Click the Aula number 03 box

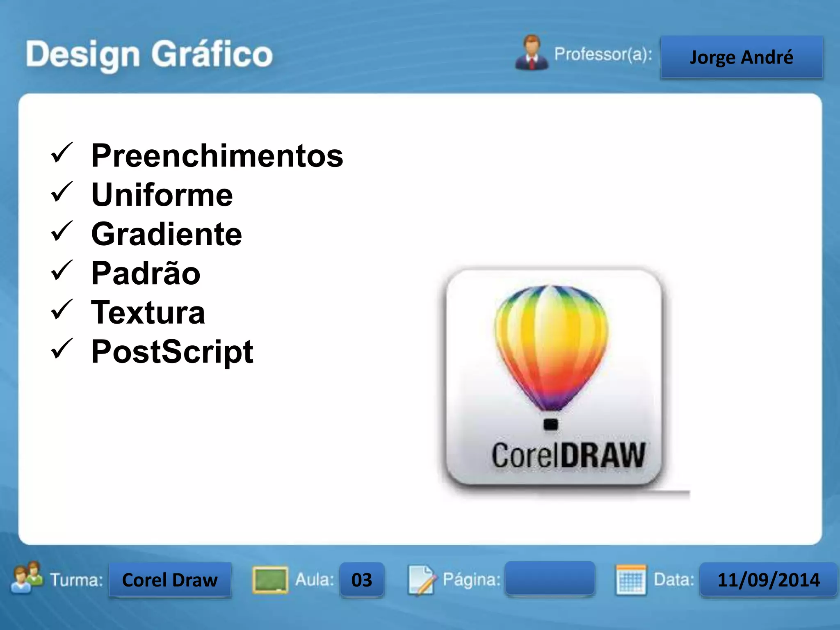tap(362, 580)
